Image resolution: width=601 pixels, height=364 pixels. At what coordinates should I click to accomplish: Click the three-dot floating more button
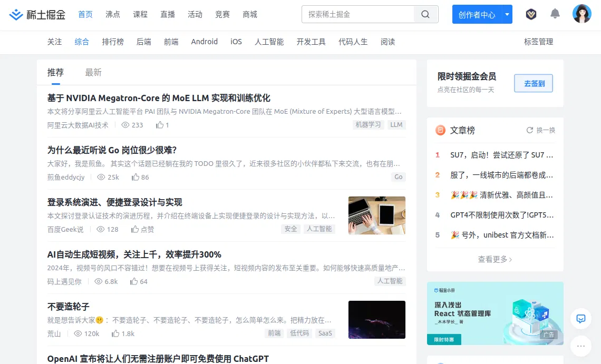click(x=581, y=346)
